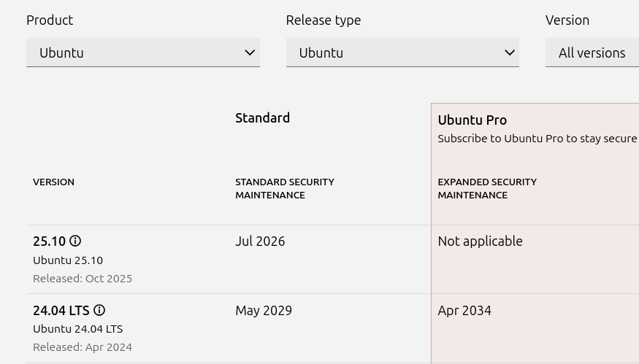This screenshot has height=364, width=639.
Task: Click the Ubuntu Pro column heading
Action: [472, 120]
